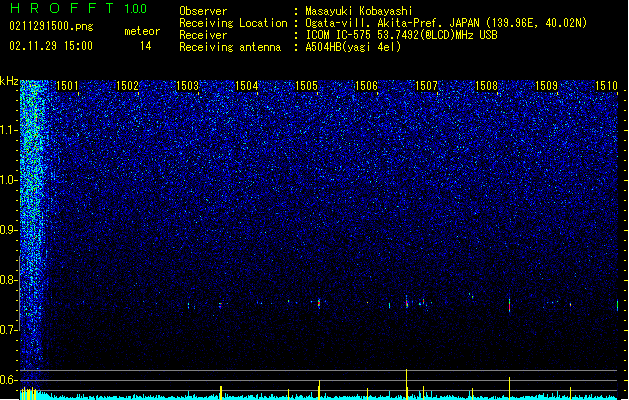Click the 1502 time axis marker
The width and height of the screenshot is (629, 400).
127,85
